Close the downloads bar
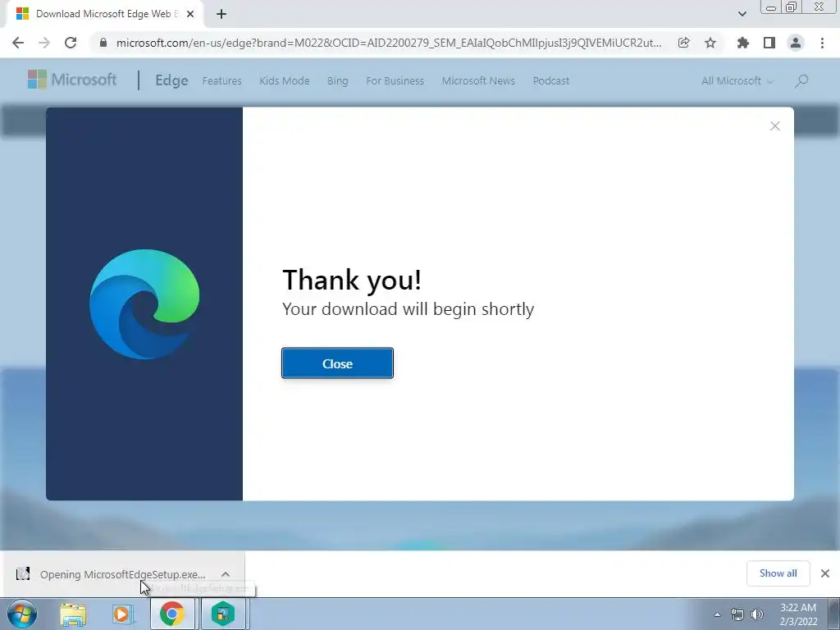This screenshot has height=630, width=840. [x=825, y=573]
